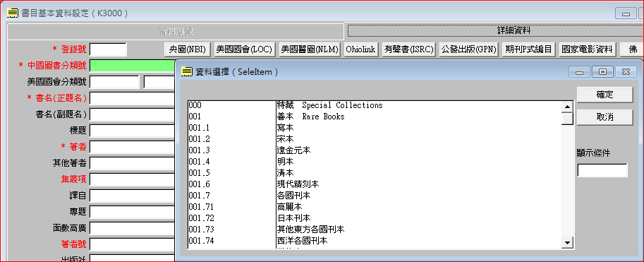The width and height of the screenshot is (644, 262).
Task: Select row 001.71 高麗本
Action: click(375, 207)
